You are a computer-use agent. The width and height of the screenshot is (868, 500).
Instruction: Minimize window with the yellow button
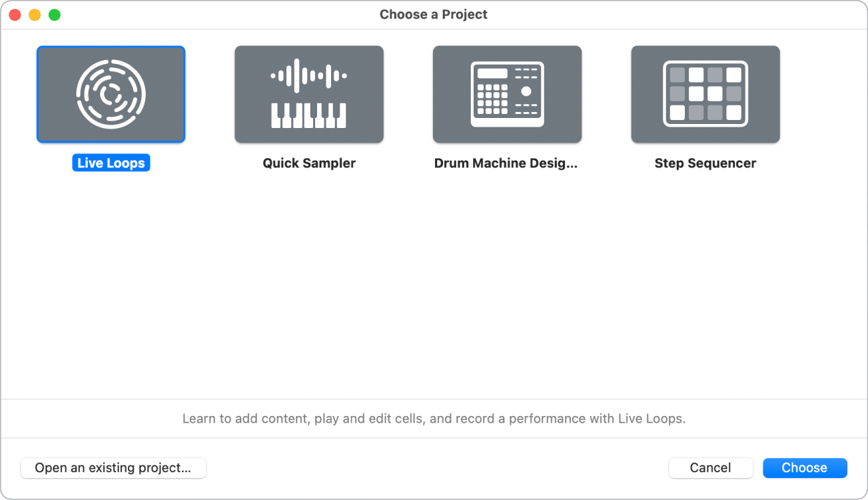pos(35,15)
